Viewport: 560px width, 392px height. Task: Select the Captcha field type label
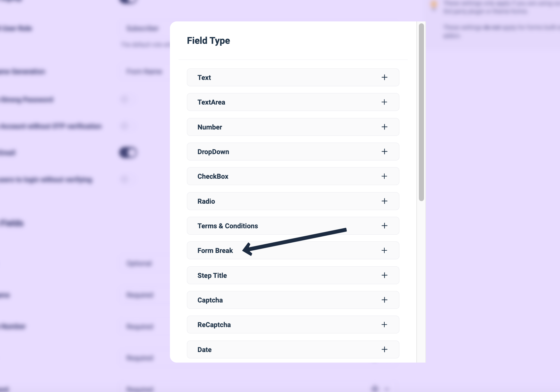coord(210,300)
